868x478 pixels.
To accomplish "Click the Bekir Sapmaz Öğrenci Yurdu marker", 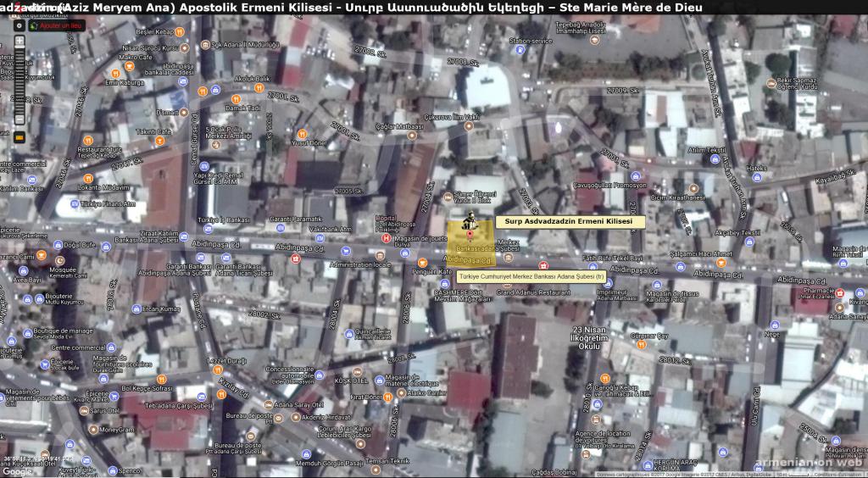I will point(771,84).
